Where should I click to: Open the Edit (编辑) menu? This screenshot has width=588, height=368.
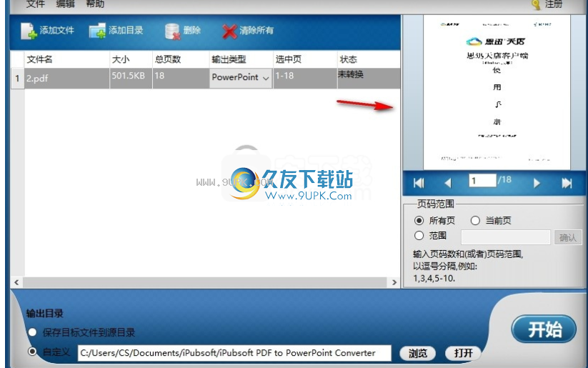[x=65, y=4]
